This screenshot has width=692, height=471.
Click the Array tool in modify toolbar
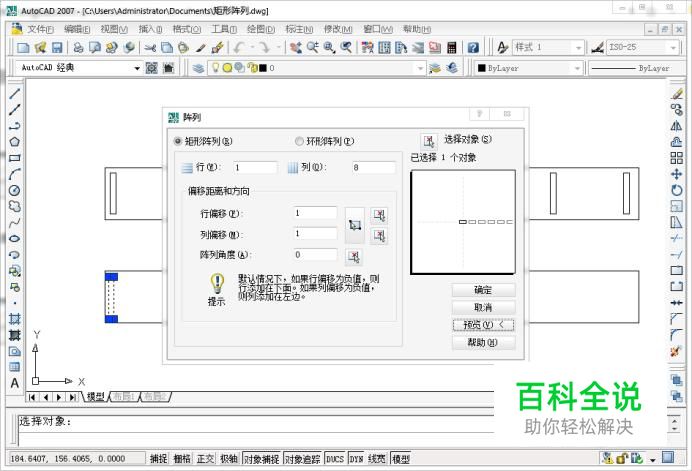coord(677,158)
